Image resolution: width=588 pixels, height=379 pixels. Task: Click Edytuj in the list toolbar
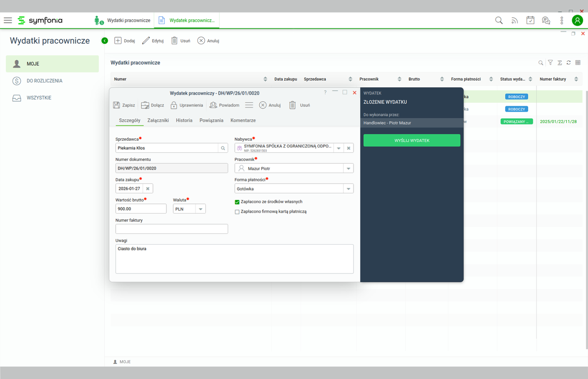coord(153,41)
